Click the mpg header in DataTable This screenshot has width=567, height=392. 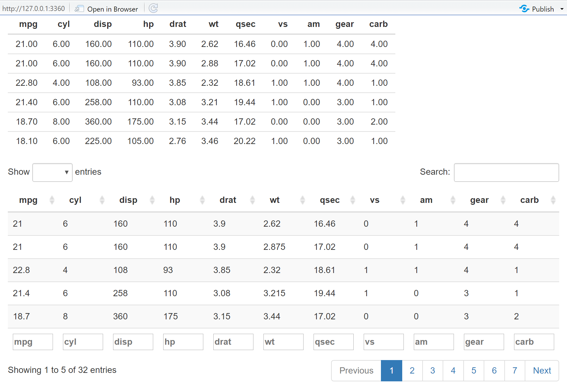pyautogui.click(x=28, y=200)
